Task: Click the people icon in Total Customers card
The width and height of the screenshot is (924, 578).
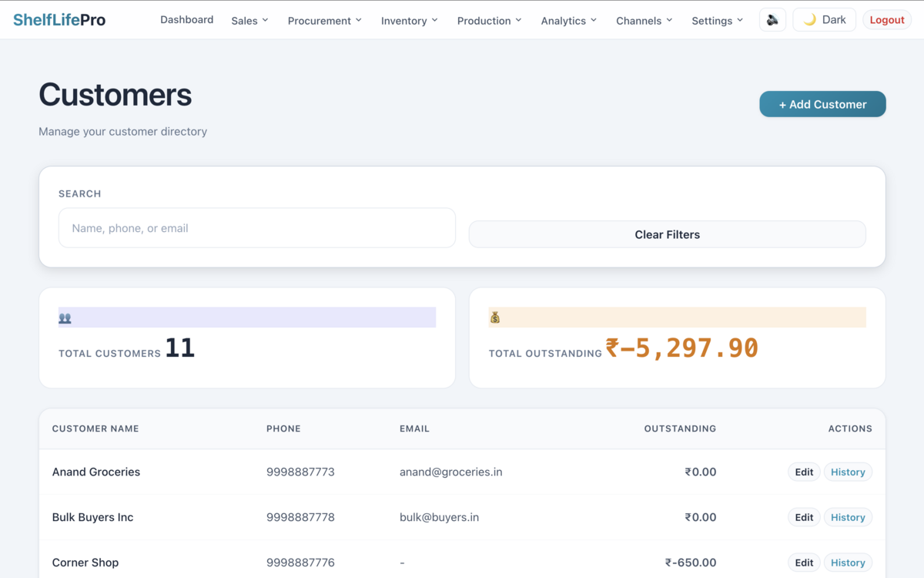Action: pyautogui.click(x=65, y=318)
